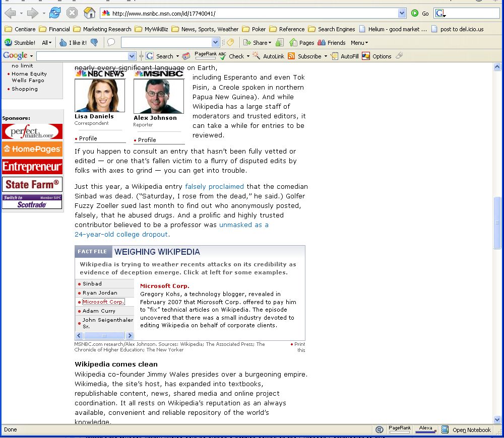This screenshot has height=438, width=504.
Task: Open the 'unmasked as a' link
Action: [x=243, y=225]
